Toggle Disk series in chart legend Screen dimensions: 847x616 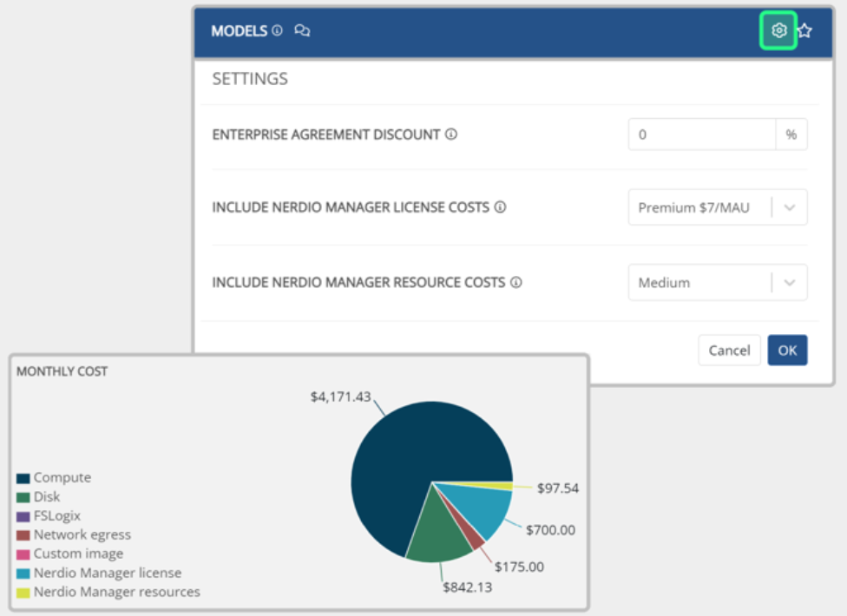click(x=46, y=497)
